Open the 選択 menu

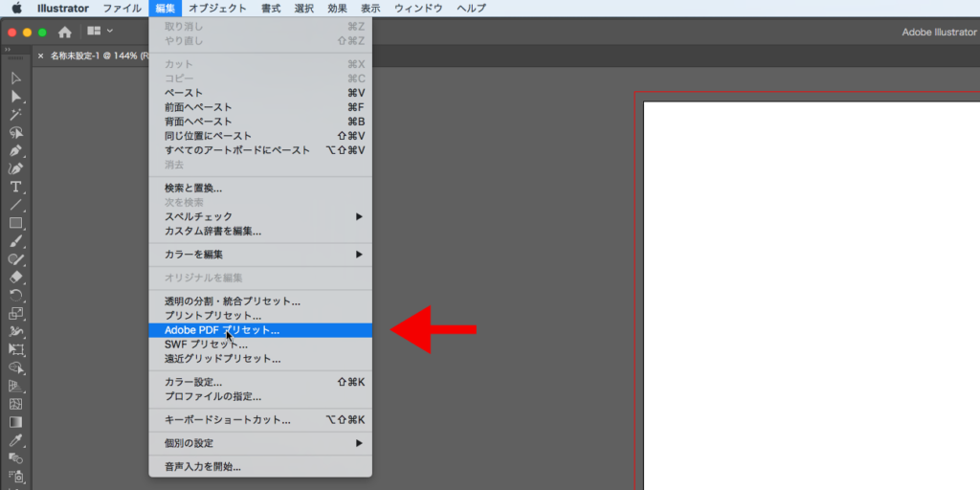[x=303, y=8]
